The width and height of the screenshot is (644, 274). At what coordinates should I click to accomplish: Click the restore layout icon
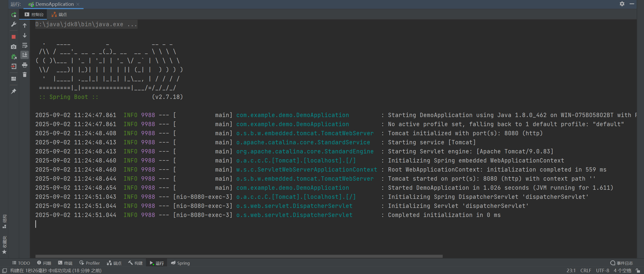(x=14, y=79)
